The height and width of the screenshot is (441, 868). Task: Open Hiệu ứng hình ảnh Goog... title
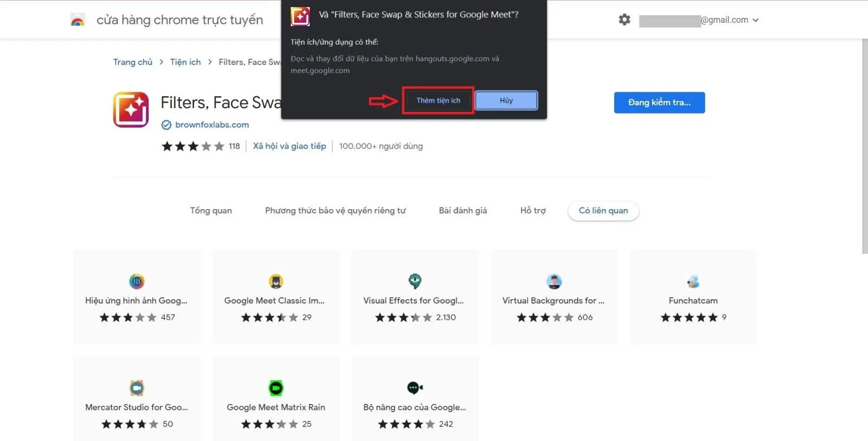tap(136, 301)
